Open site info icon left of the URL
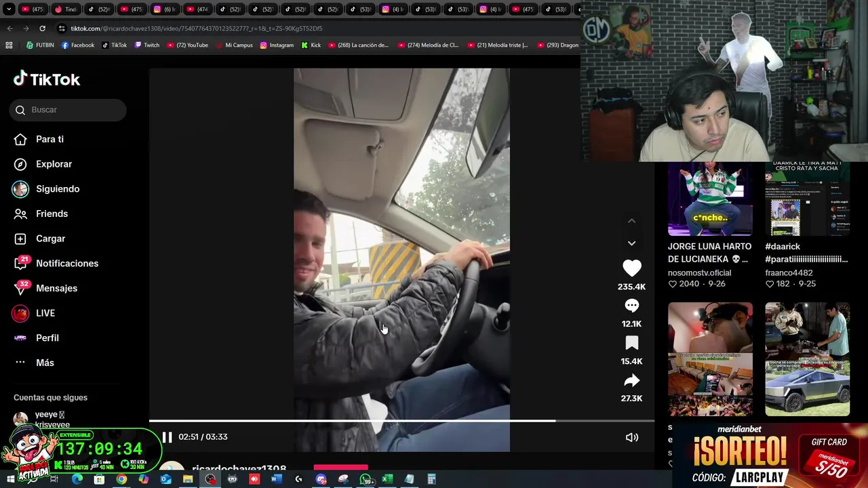 coord(62,28)
